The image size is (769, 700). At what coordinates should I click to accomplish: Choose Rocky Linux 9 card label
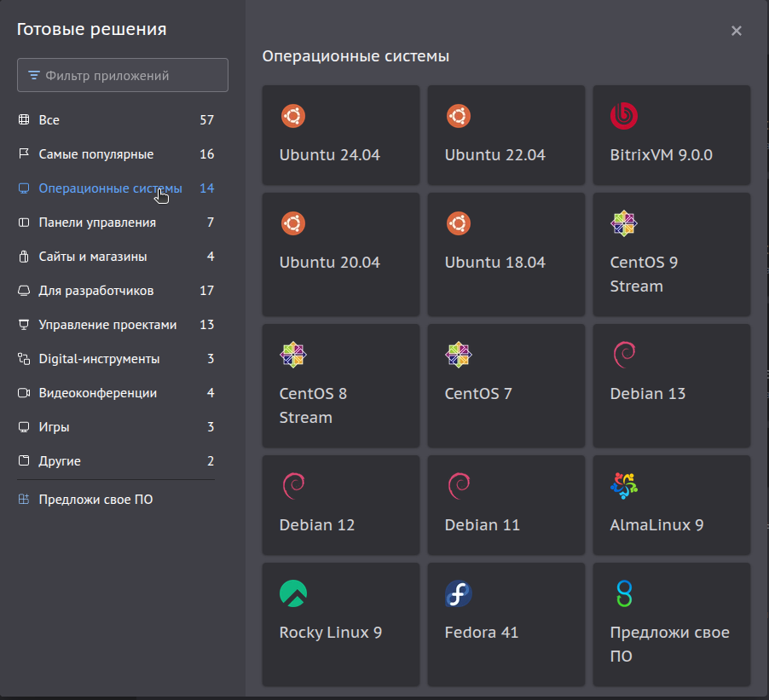(331, 633)
